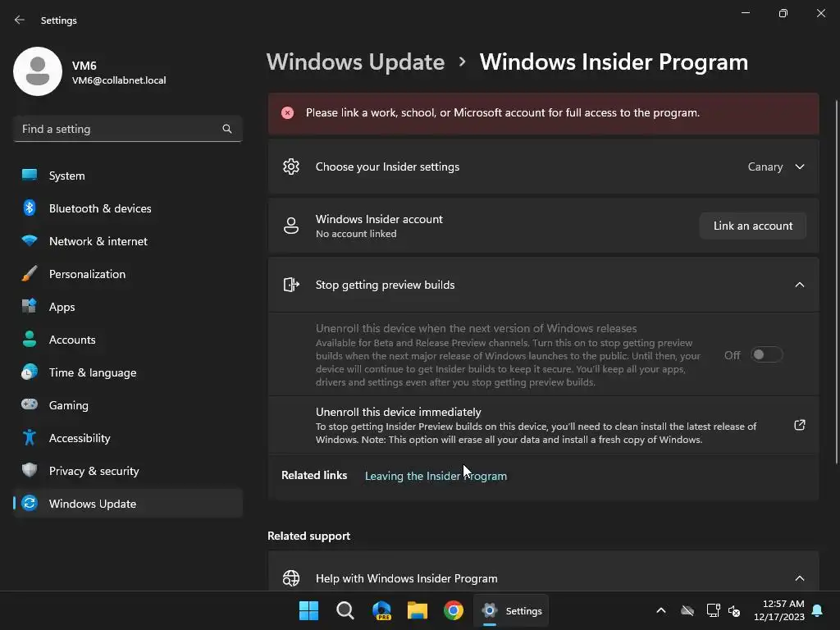Open File Explorer from taskbar
This screenshot has height=630, width=840.
tap(418, 610)
